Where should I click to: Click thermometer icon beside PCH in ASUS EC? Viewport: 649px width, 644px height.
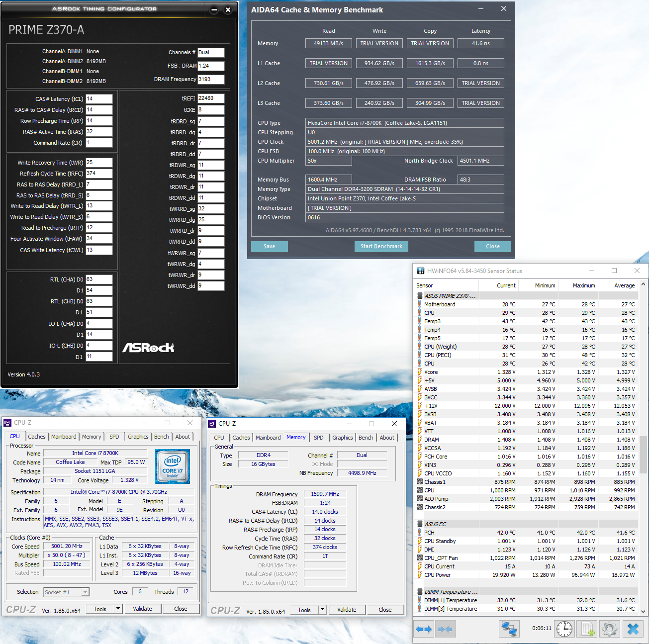[x=419, y=533]
